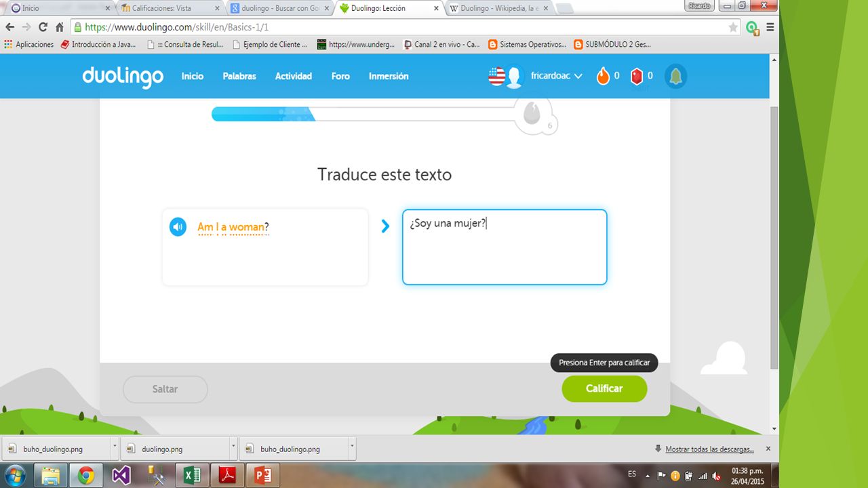
Task: Open the Chrome menu hamburger icon
Action: tap(770, 27)
